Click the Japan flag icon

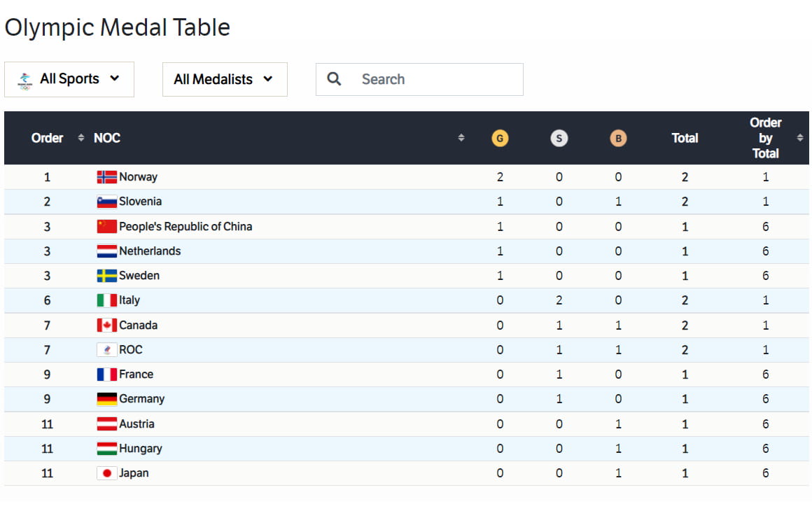pos(106,473)
